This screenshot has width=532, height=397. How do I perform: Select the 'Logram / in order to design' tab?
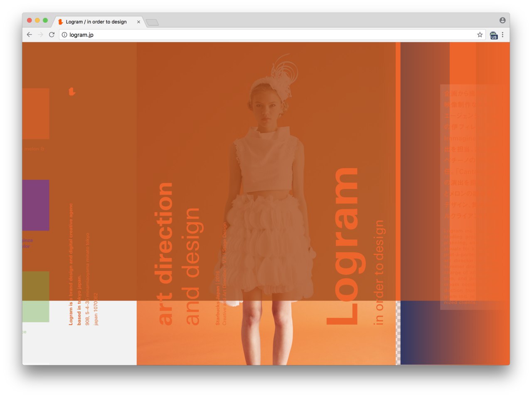(99, 22)
